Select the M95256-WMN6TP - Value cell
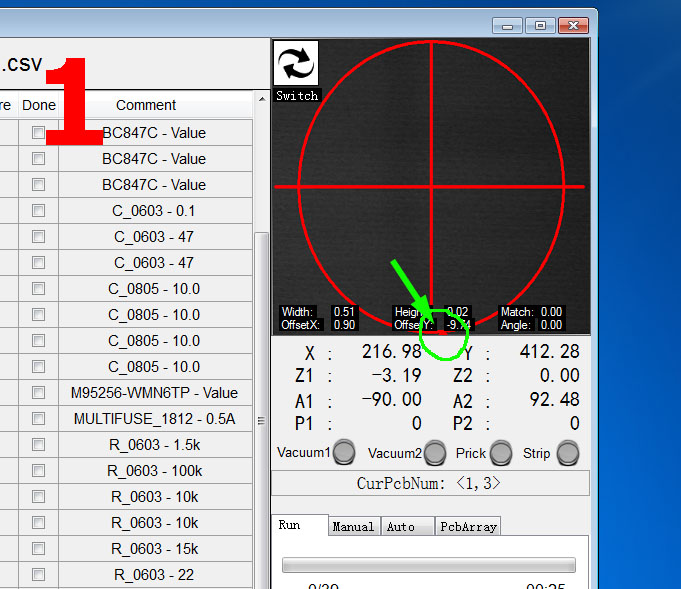Image resolution: width=681 pixels, height=589 pixels. (x=155, y=393)
